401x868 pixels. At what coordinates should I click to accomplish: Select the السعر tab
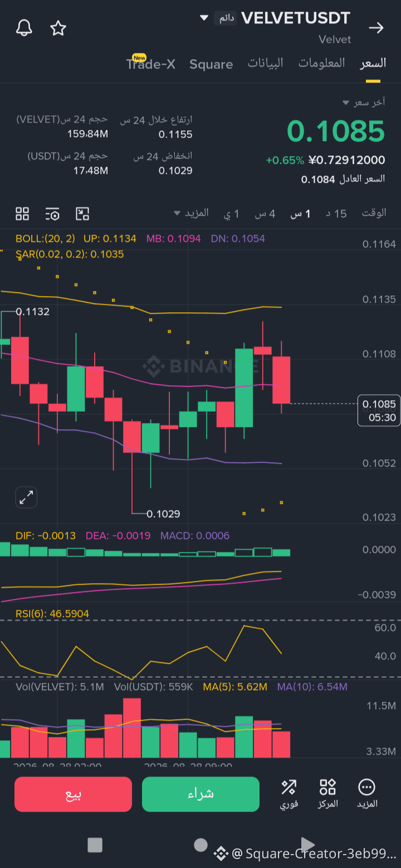373,63
